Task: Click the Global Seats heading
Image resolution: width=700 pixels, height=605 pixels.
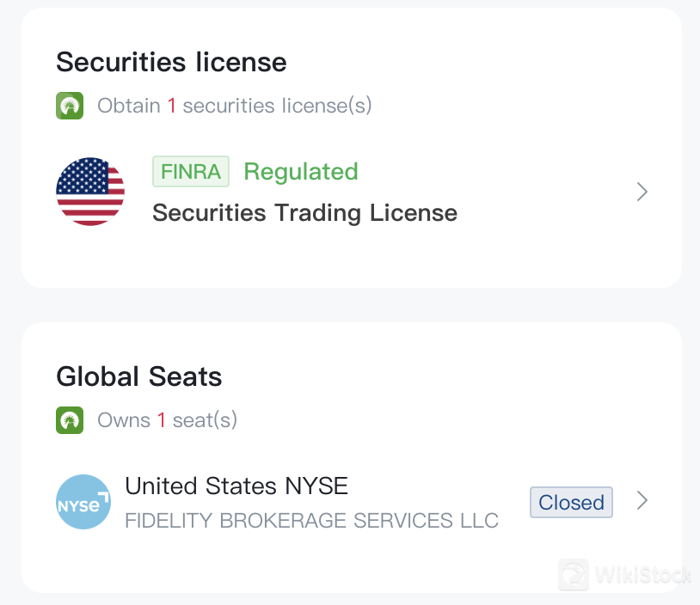Action: pyautogui.click(x=139, y=376)
